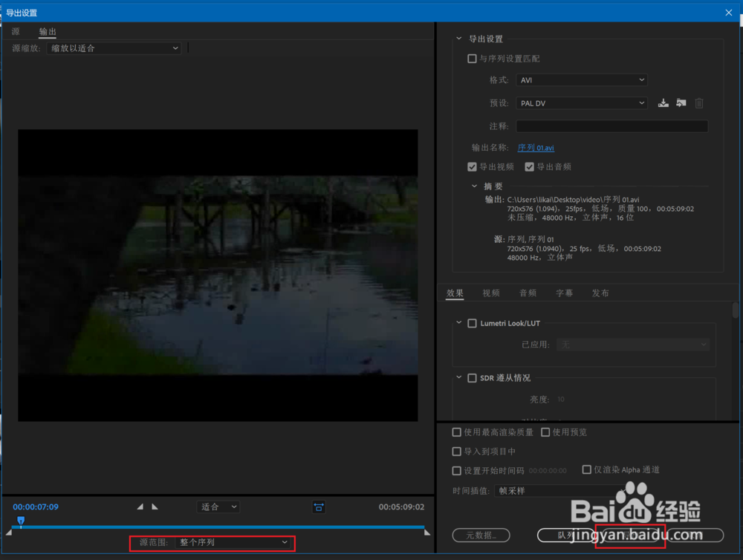Click the 队列 button
The image size is (743, 560).
(565, 535)
